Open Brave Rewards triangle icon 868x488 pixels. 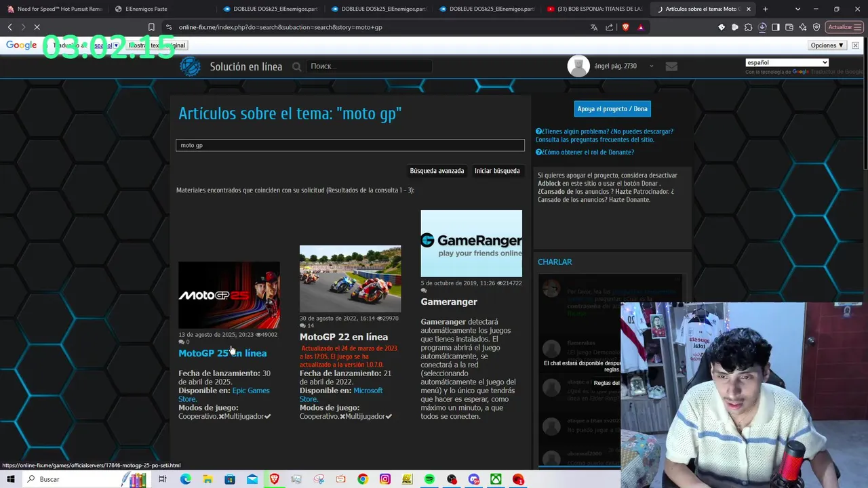pos(640,27)
